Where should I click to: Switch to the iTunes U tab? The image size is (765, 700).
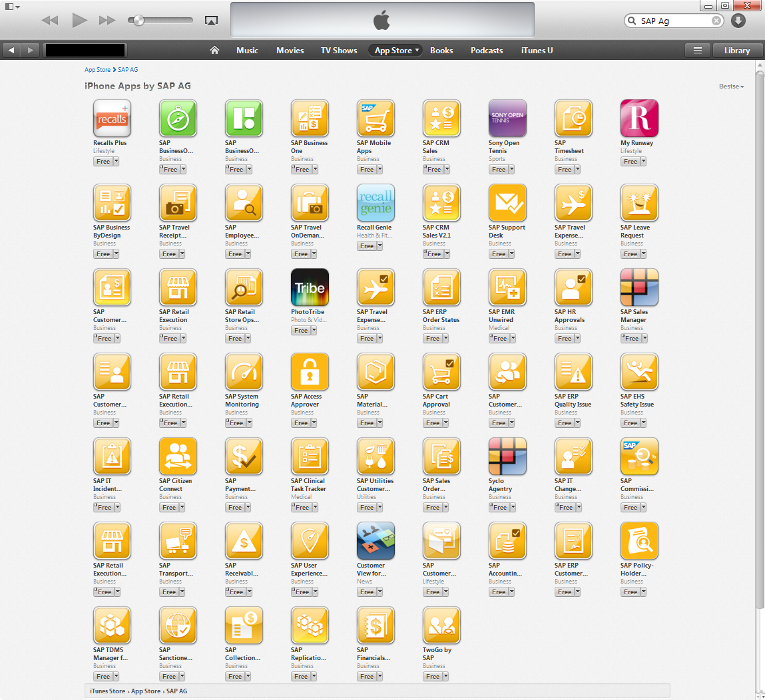537,50
